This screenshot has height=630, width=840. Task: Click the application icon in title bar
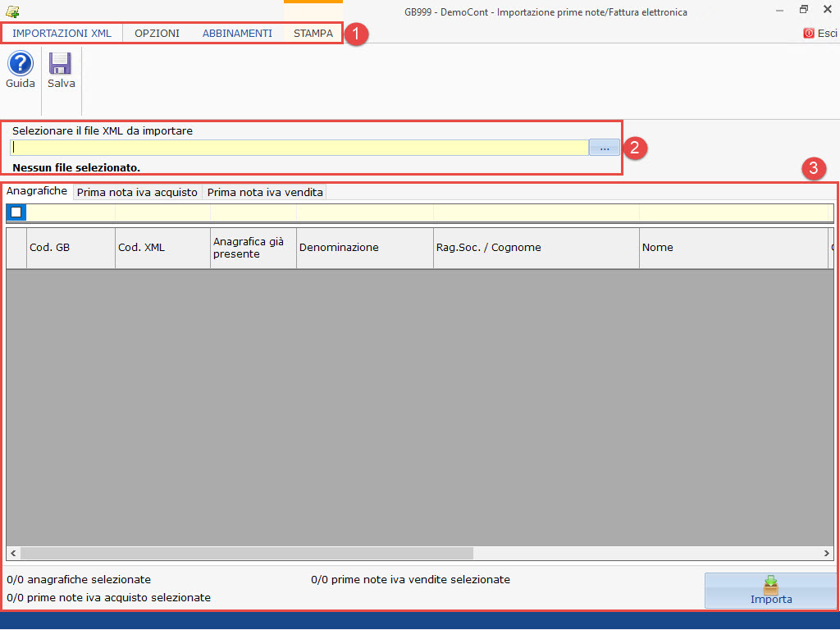pyautogui.click(x=11, y=11)
